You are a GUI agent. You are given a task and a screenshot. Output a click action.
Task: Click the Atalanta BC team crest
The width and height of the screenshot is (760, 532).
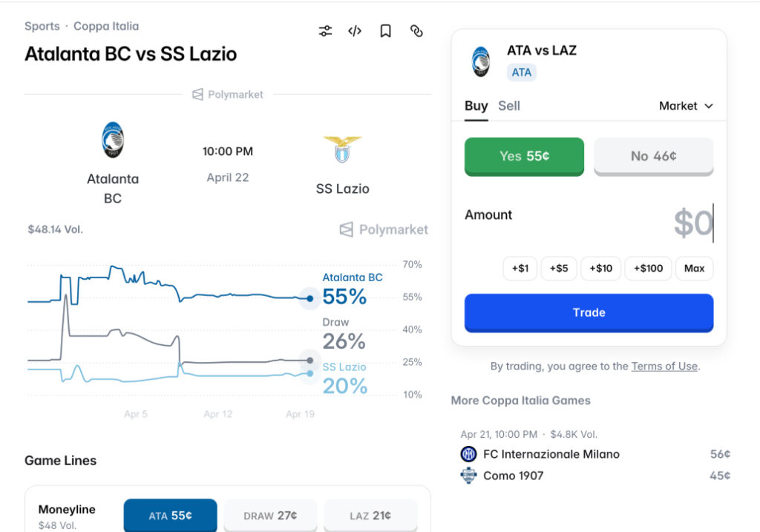coord(113,140)
